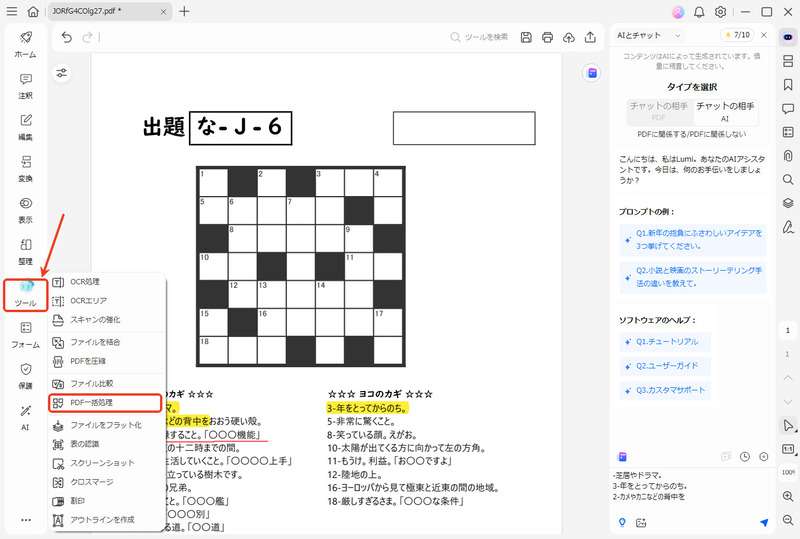Zoom out on the page
Screen dimensions: 800x539
point(788,520)
